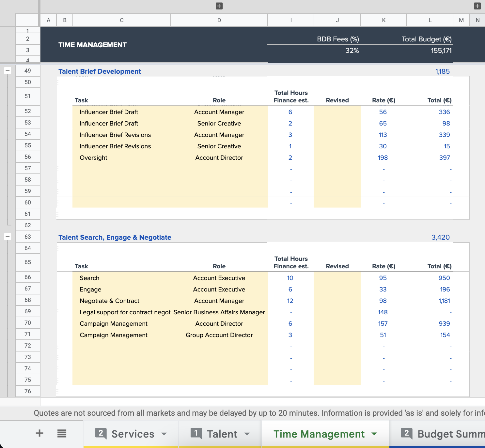Collapse the Talent Brief Development row group
This screenshot has width=485, height=448.
tap(7, 70)
